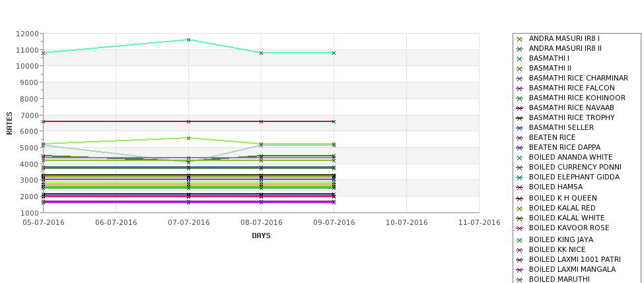The width and height of the screenshot is (644, 283).
Task: Select the BASMATHI RICE KOHINOOR legend label
Action: tap(577, 98)
